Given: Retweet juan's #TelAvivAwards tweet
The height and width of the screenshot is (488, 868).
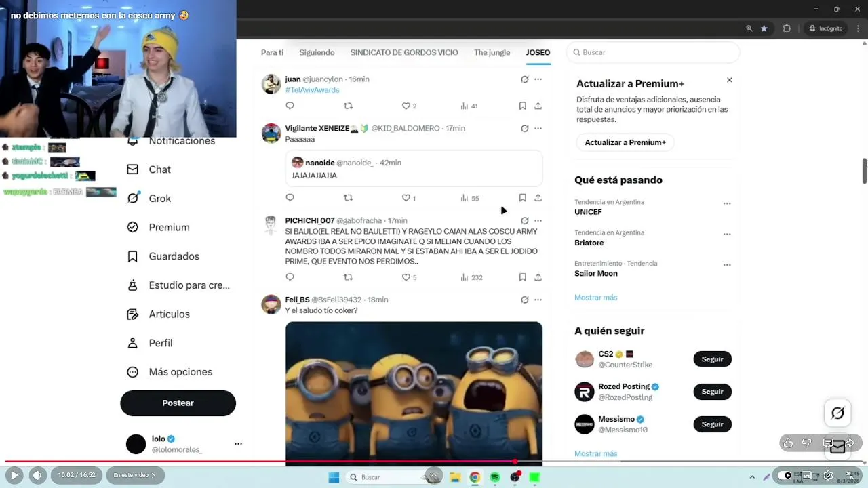Looking at the screenshot, I should point(348,106).
